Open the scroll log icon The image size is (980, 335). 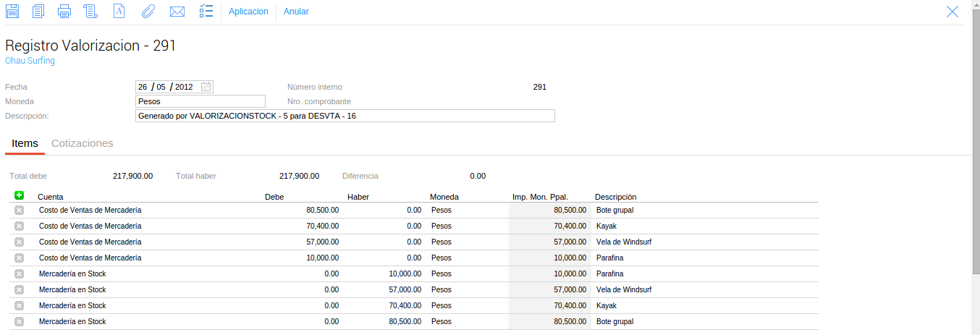click(90, 11)
